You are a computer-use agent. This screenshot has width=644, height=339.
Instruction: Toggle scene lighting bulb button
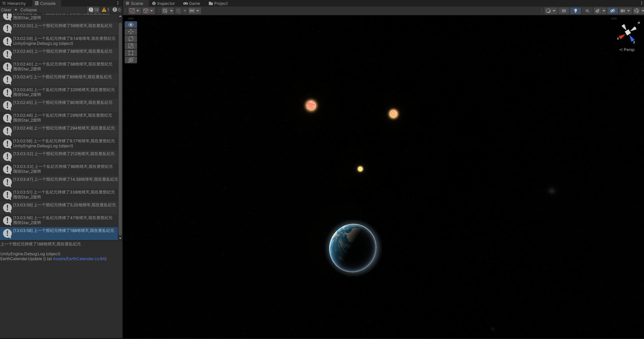[x=575, y=11]
